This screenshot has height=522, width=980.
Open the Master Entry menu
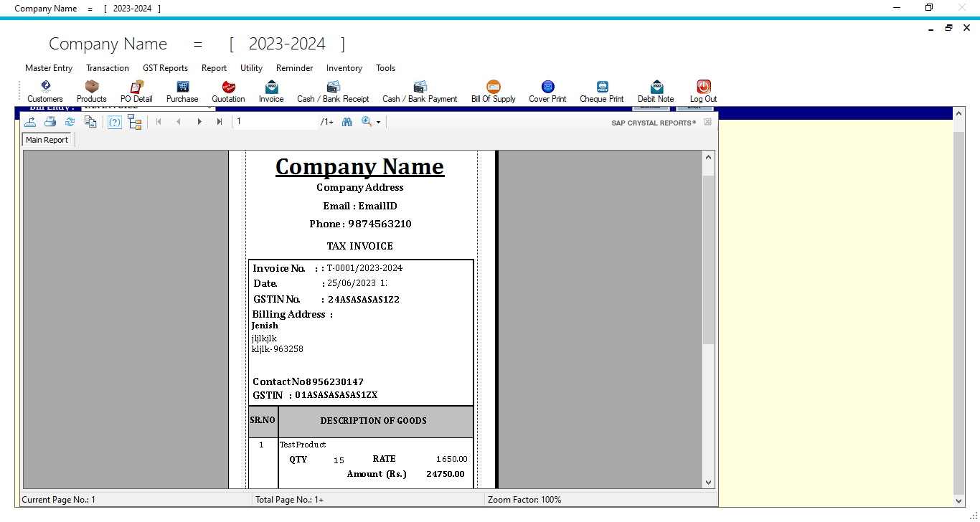point(48,68)
